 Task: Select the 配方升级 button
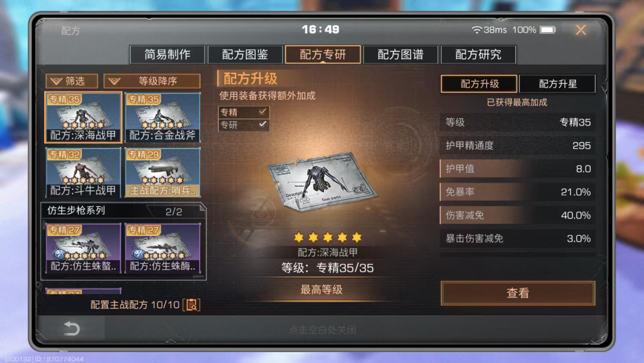tap(479, 84)
